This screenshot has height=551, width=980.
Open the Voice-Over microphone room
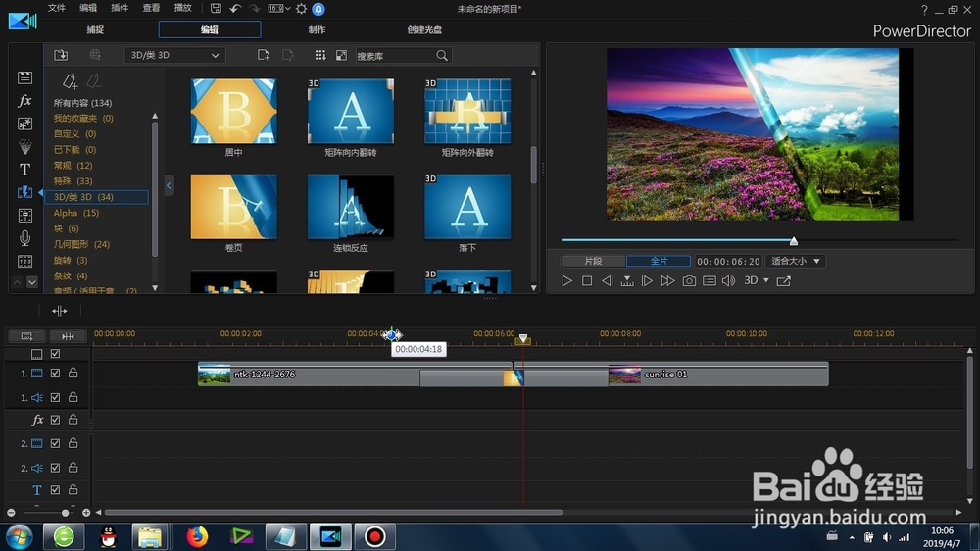25,238
